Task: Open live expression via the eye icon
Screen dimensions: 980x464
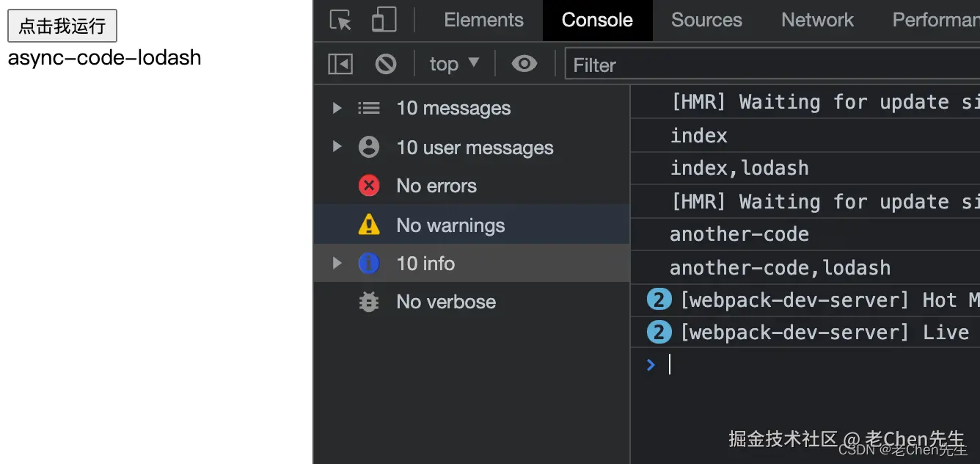Action: click(524, 65)
